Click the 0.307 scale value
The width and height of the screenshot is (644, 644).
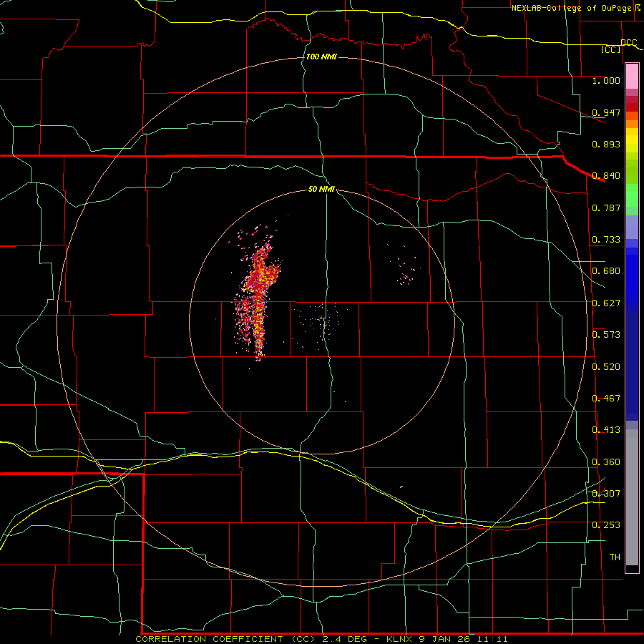pos(606,494)
